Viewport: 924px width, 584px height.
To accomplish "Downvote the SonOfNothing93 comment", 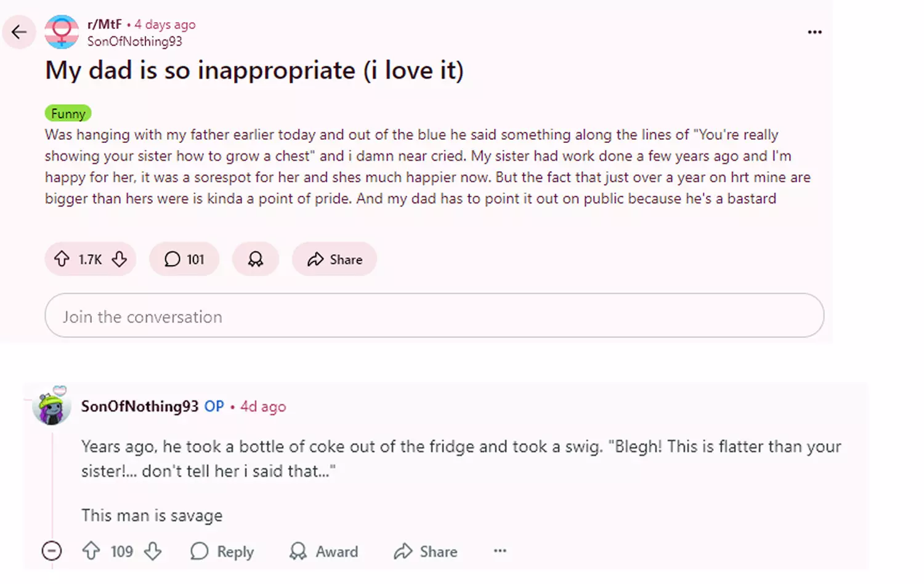I will tap(153, 551).
